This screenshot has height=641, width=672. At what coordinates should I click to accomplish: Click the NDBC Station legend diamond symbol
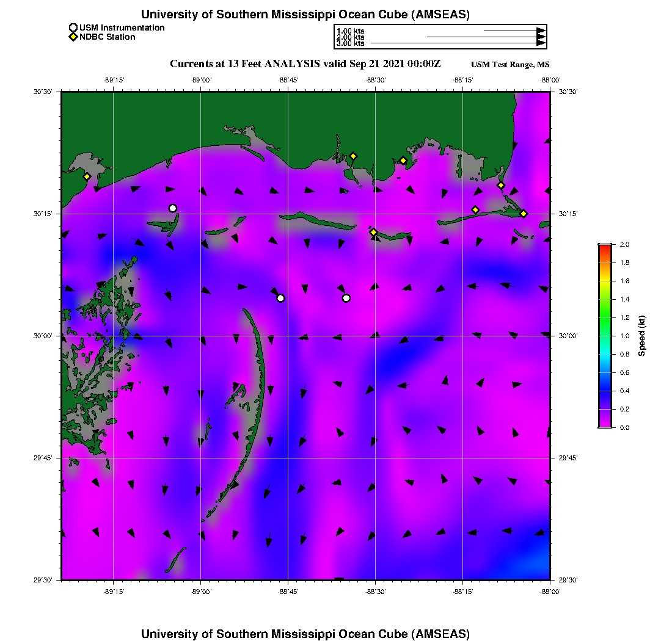point(73,37)
